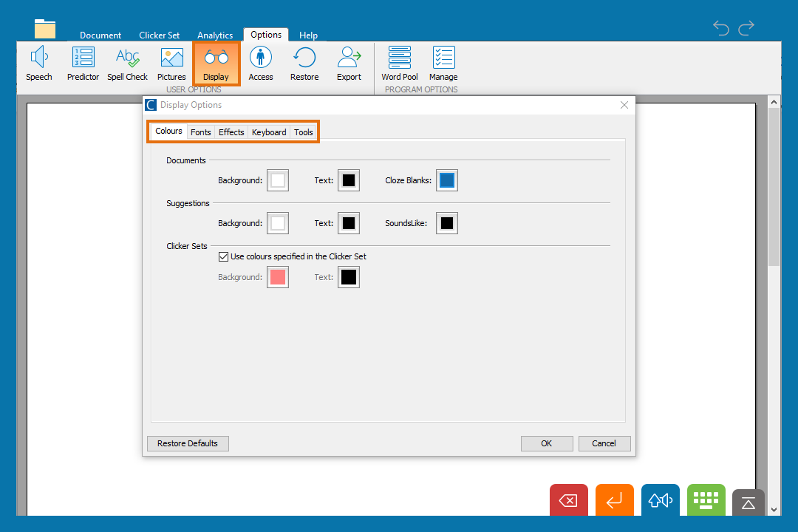The height and width of the screenshot is (532, 798).
Task: Click the Export user options icon
Action: tap(349, 64)
